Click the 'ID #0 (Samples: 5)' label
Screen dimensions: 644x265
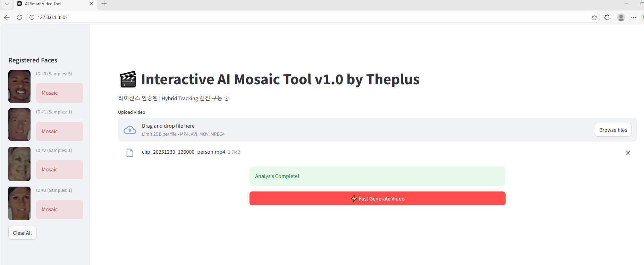click(x=54, y=74)
